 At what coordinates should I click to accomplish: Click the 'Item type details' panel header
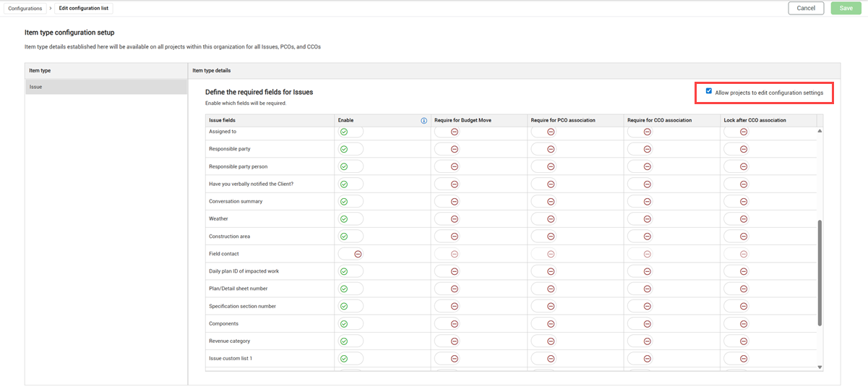pos(515,70)
